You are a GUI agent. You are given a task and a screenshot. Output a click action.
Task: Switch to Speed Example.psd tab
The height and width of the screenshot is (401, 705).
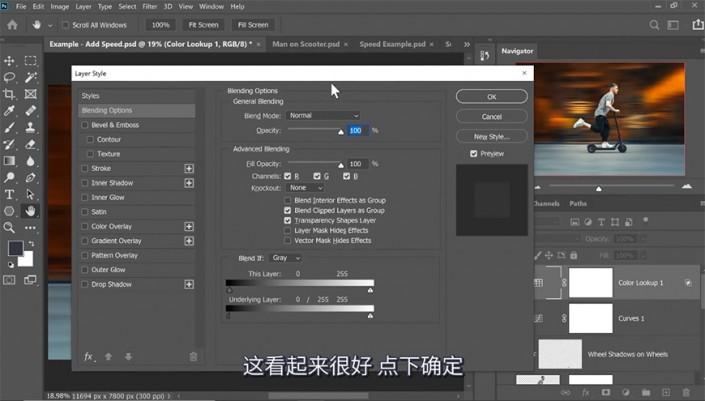[x=393, y=44]
